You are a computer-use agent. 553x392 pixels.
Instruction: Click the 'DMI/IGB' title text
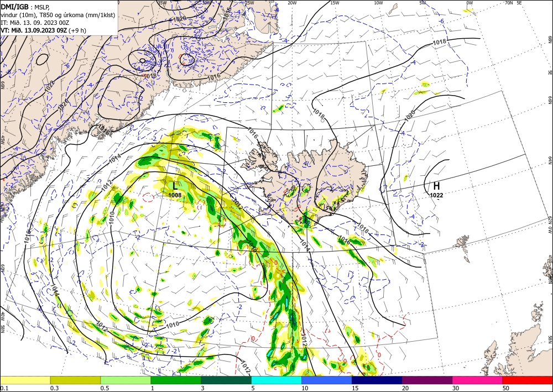click(14, 6)
